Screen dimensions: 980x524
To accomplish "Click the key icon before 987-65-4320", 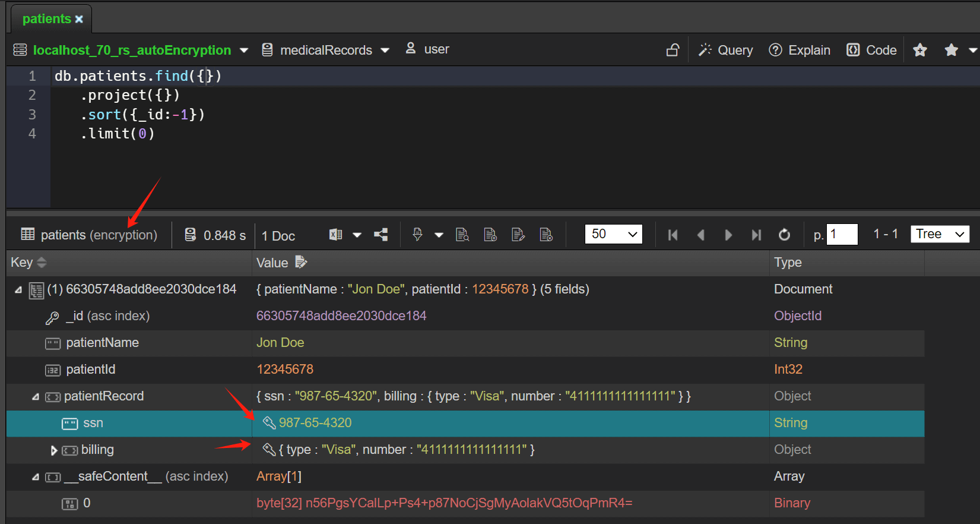I will point(269,423).
